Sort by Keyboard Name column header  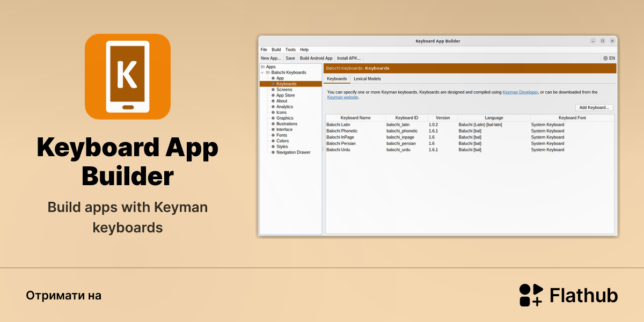355,118
